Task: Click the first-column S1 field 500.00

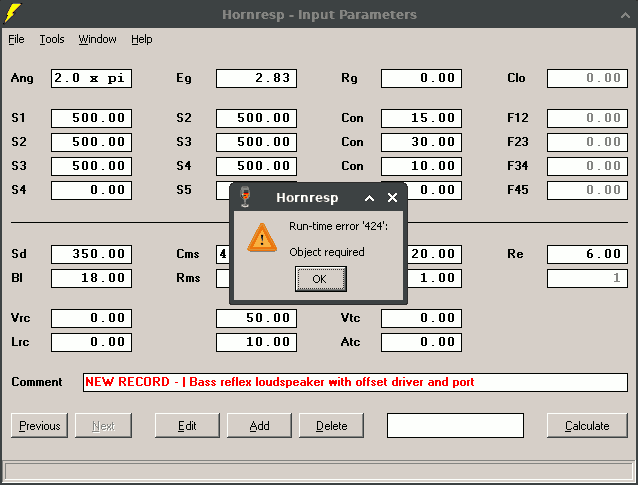Action: pyautogui.click(x=92, y=118)
